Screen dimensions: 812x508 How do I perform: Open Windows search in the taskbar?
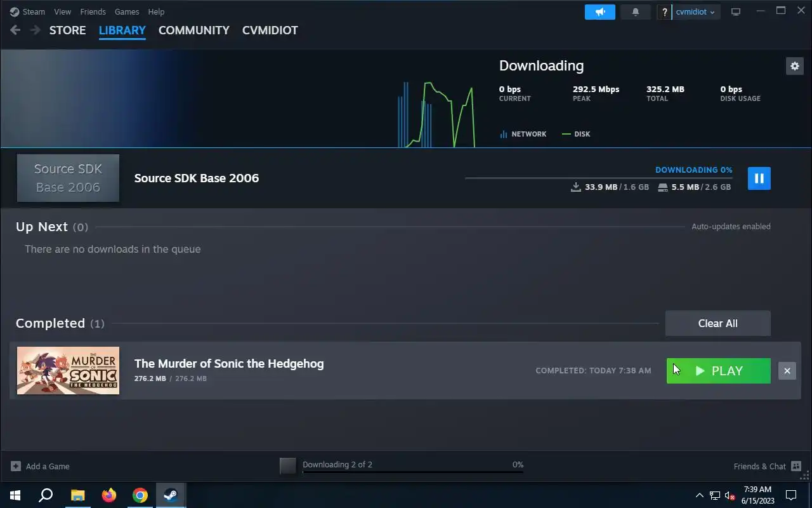click(x=46, y=495)
